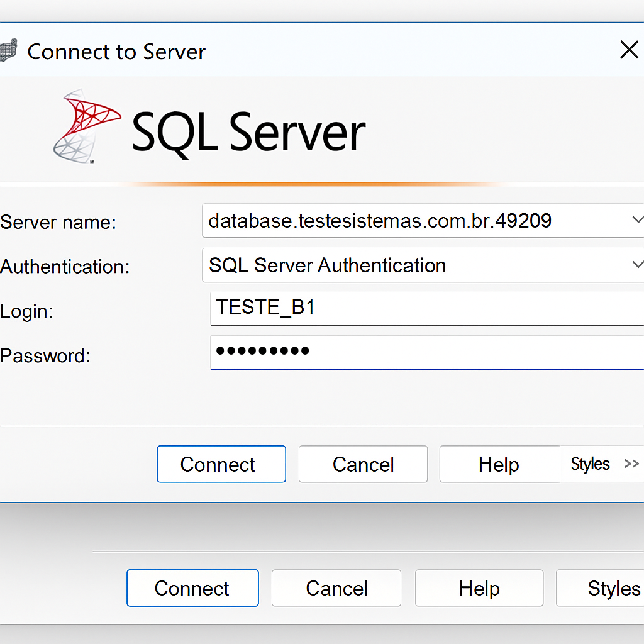Open Help from inside the dialog
Image resolution: width=644 pixels, height=644 pixels.
coord(499,464)
